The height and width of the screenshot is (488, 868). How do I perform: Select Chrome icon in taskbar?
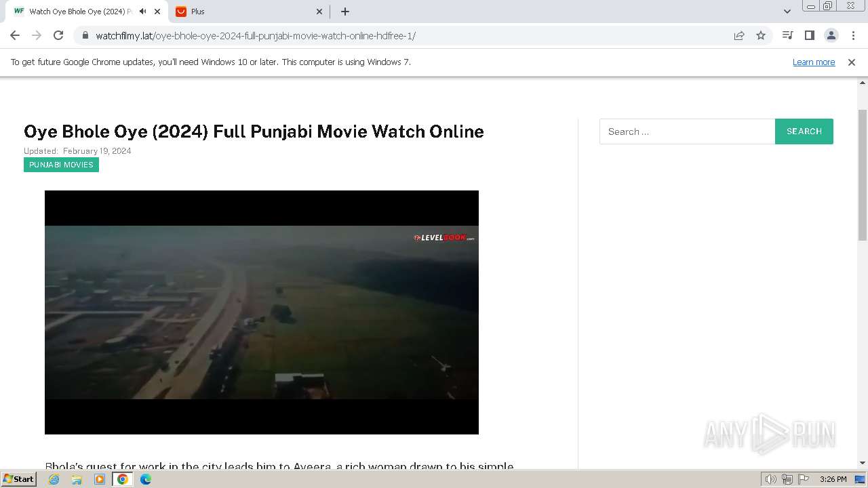tap(123, 479)
